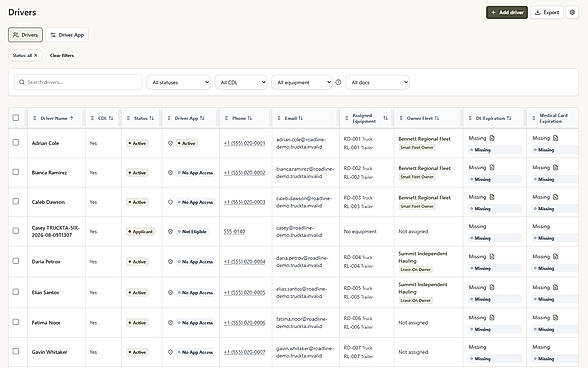Open the All statuses dropdown
The image size is (588, 368).
click(179, 82)
